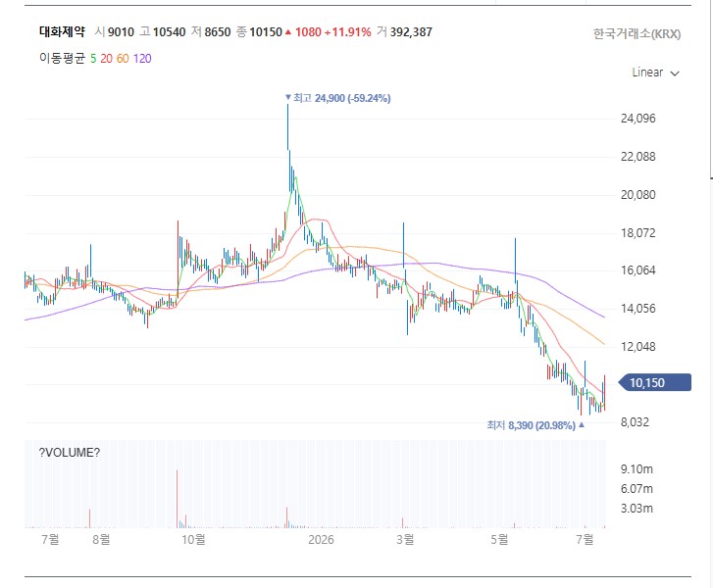Click the +11.91% change value
The height and width of the screenshot is (588, 713).
click(x=347, y=32)
